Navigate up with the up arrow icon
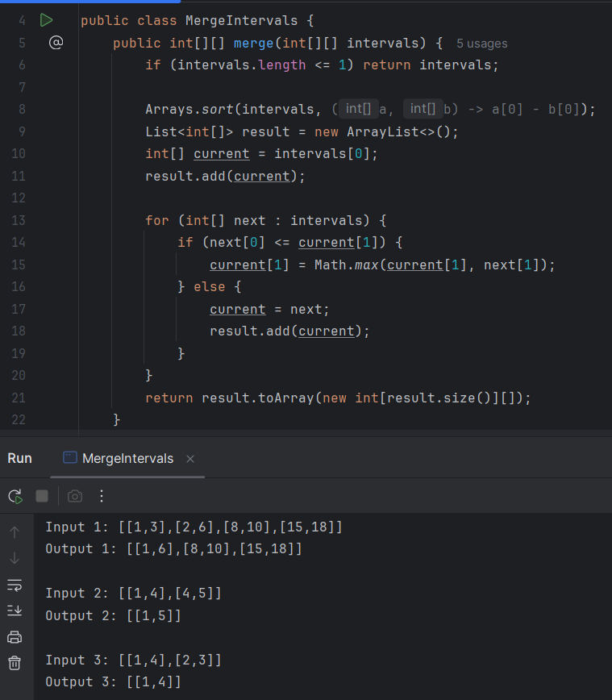612x700 pixels. [x=15, y=532]
